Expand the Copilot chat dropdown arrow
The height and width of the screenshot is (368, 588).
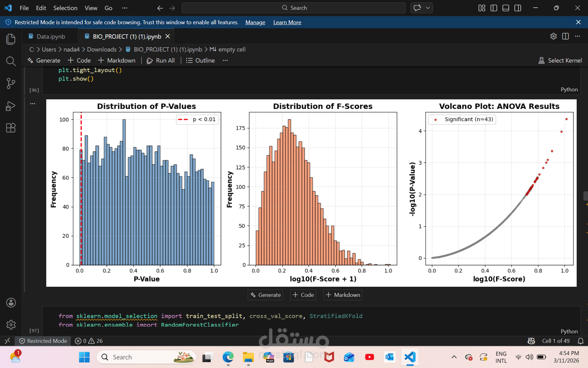[x=428, y=8]
